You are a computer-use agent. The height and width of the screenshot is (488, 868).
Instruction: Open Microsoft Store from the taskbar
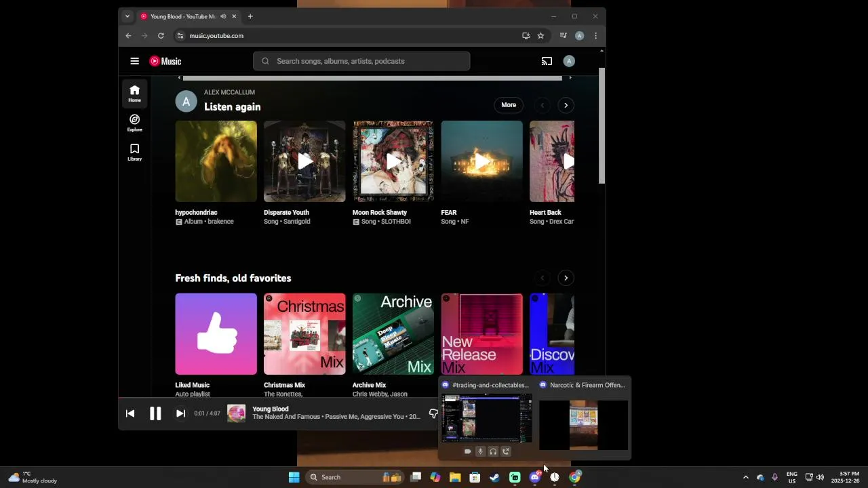point(475,477)
